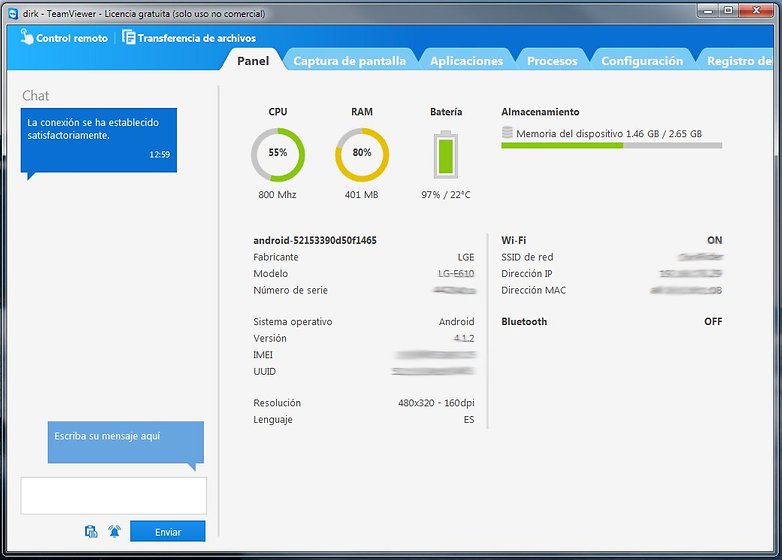The width and height of the screenshot is (782, 560).
Task: Click the green battery icon
Action: [x=445, y=154]
